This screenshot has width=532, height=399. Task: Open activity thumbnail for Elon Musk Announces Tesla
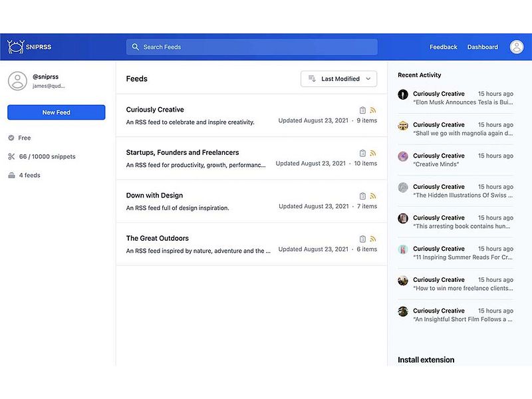[403, 94]
